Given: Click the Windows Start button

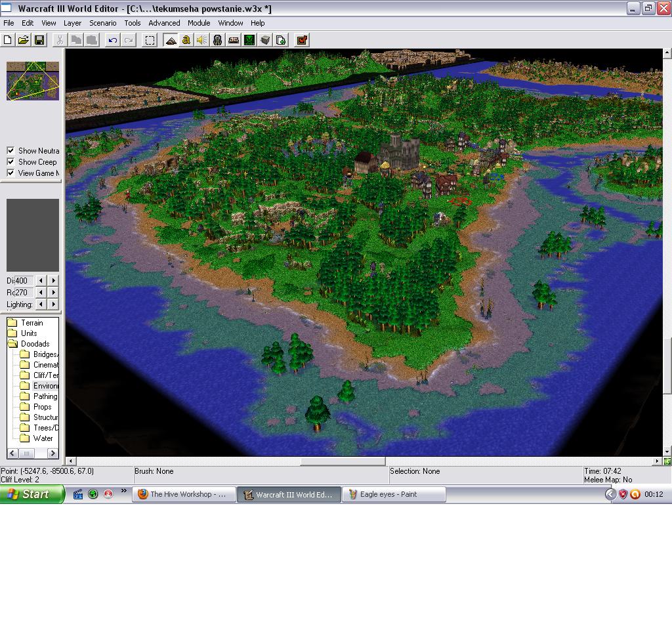Looking at the screenshot, I should click(x=32, y=494).
